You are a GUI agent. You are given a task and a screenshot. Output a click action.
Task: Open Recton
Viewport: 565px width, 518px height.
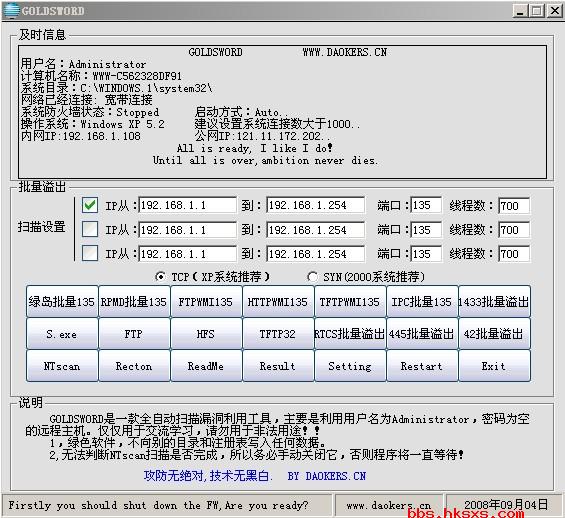[134, 366]
